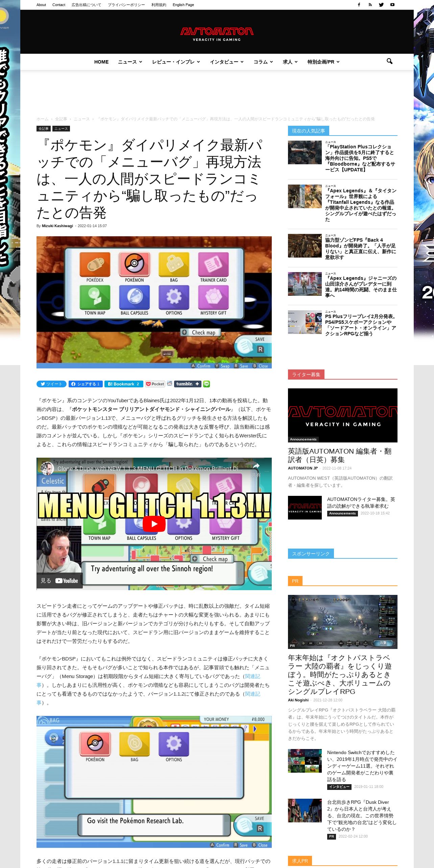Open the Dusk Diver 2 article
434x868 pixels.
tap(362, 816)
